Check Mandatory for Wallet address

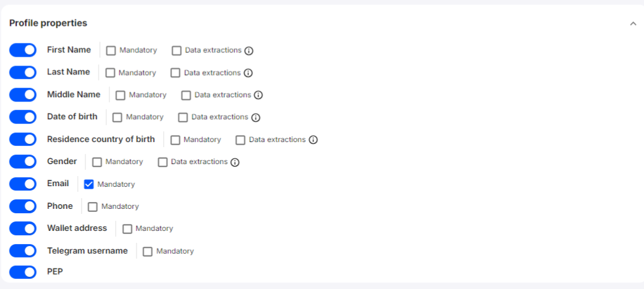click(x=127, y=228)
